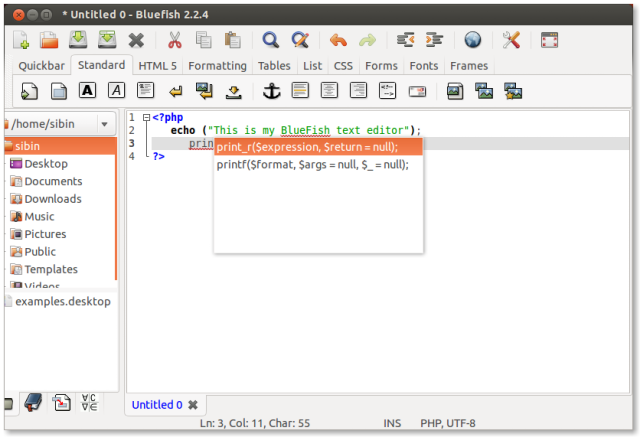This screenshot has width=640, height=437.
Task: Insert Body tag icon
Action: (x=59, y=91)
